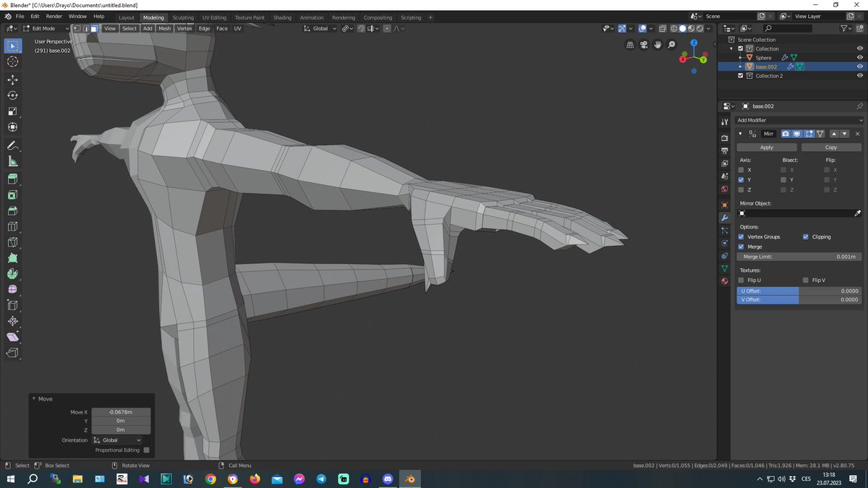Select the Extrude Region tool
Screen dimensions: 868x488
(x=12, y=179)
